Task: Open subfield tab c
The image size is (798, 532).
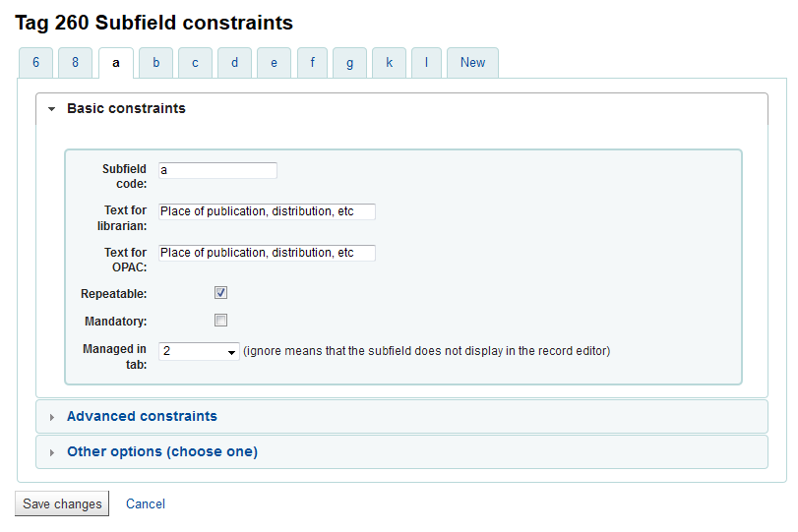Action: pos(195,63)
